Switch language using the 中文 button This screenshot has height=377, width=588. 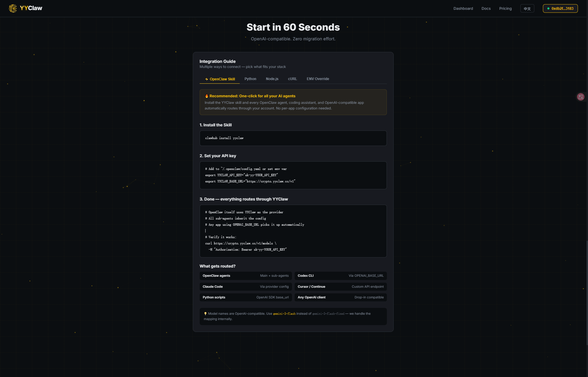[x=527, y=9]
